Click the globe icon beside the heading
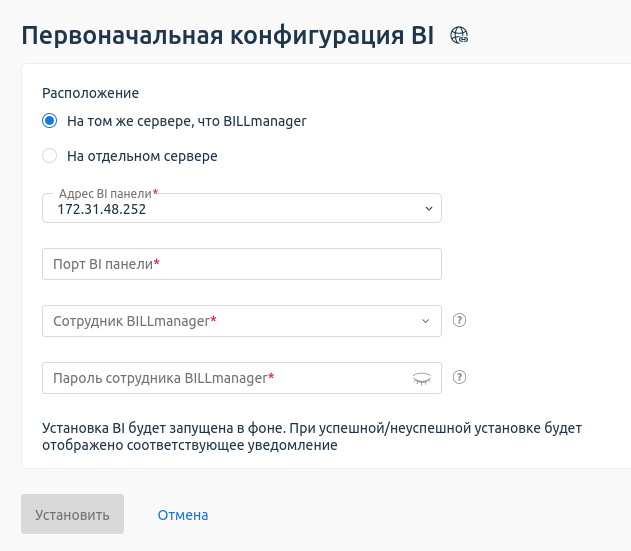Screen dimensions: 631x551 click(460, 35)
